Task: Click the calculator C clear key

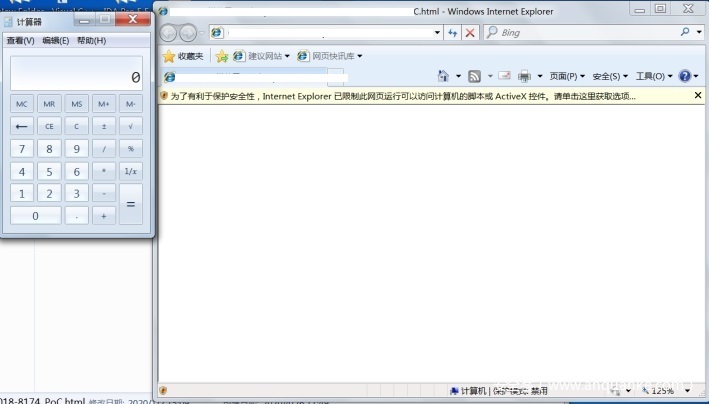Action: (x=76, y=126)
